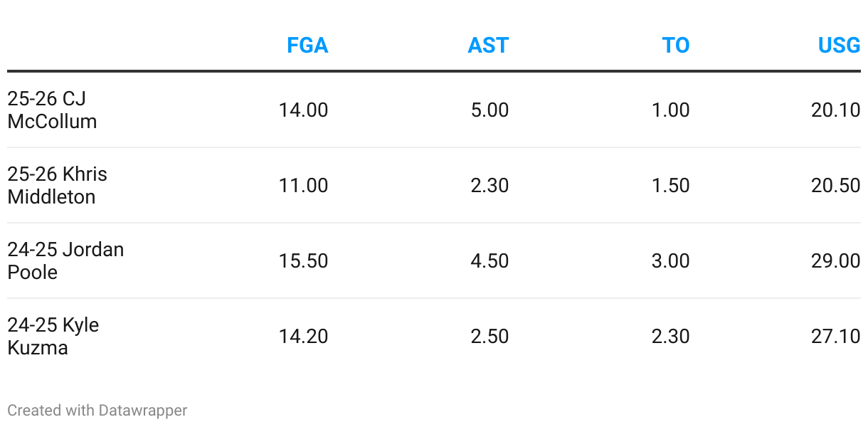Click the 24-25 Kyle Kuzma row label

point(53,336)
